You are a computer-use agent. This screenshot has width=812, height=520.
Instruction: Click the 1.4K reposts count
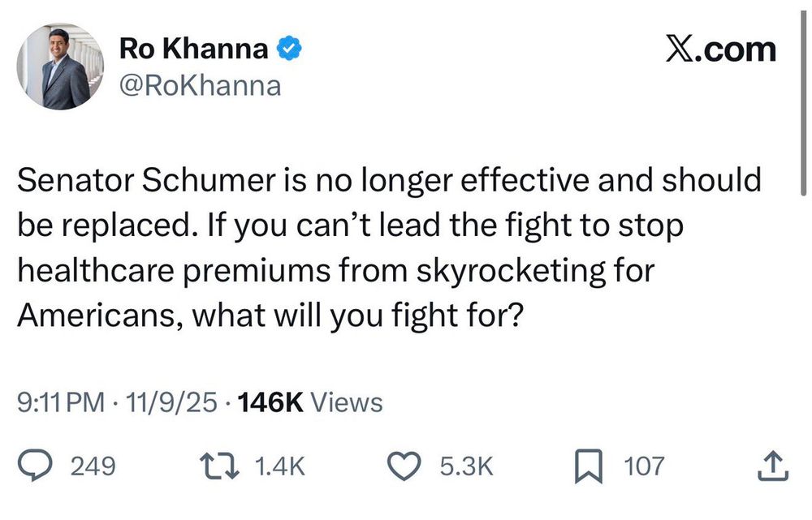(x=279, y=466)
